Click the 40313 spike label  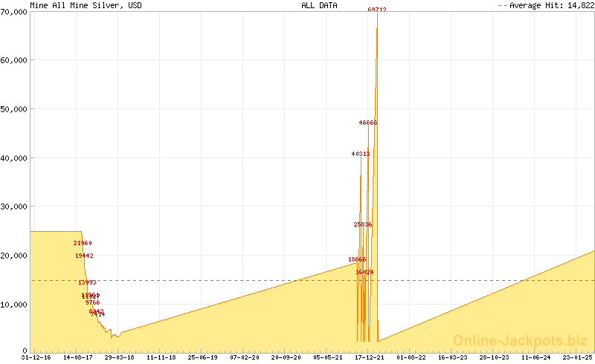pyautogui.click(x=361, y=154)
